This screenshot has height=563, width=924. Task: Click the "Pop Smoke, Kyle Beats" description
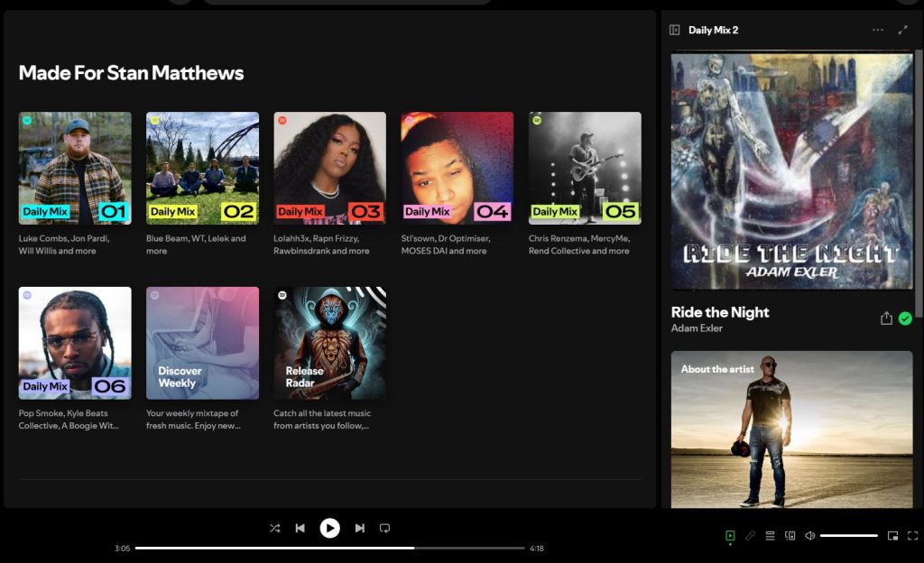[x=69, y=420]
